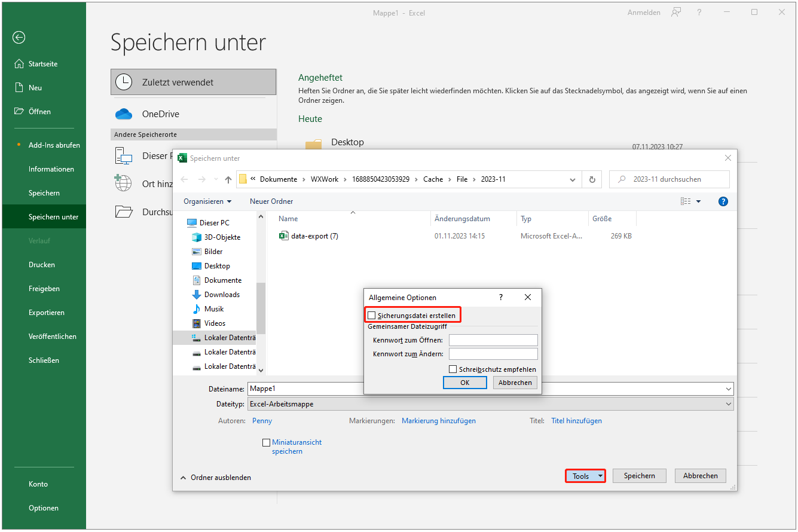Enable Miniaturansicht speichern checkbox
The width and height of the screenshot is (798, 532).
click(x=267, y=443)
